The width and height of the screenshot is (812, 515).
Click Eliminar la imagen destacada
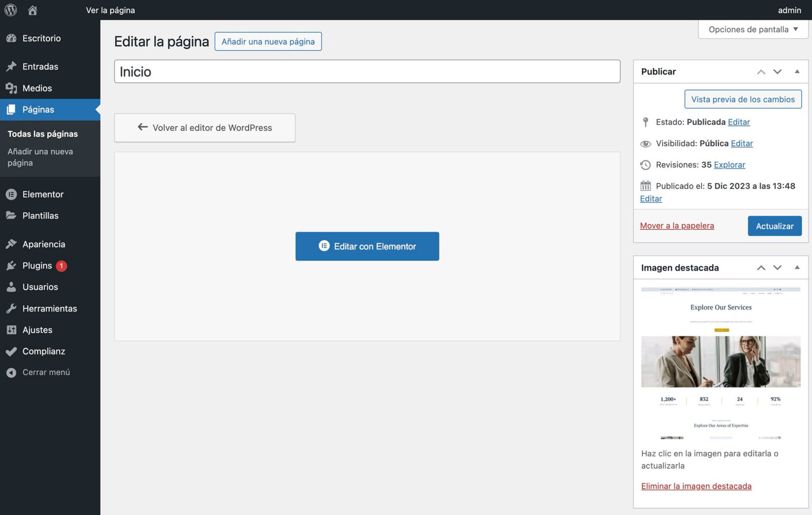(696, 486)
